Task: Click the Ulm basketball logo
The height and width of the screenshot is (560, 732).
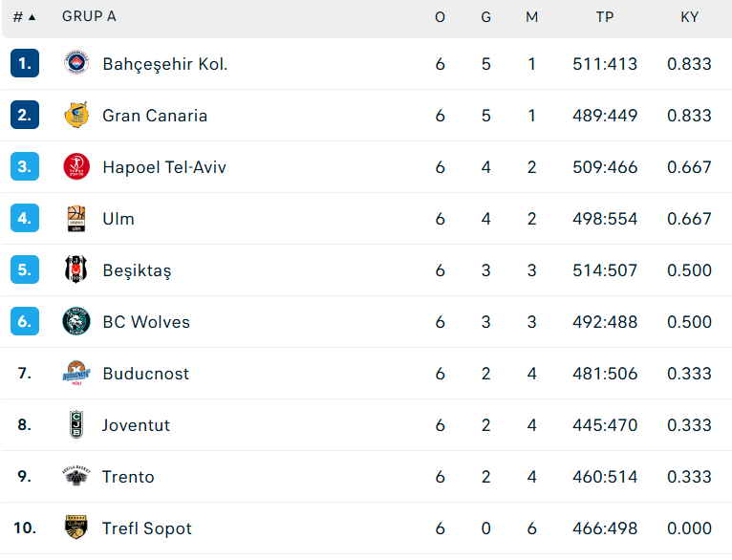Action: pyautogui.click(x=76, y=219)
